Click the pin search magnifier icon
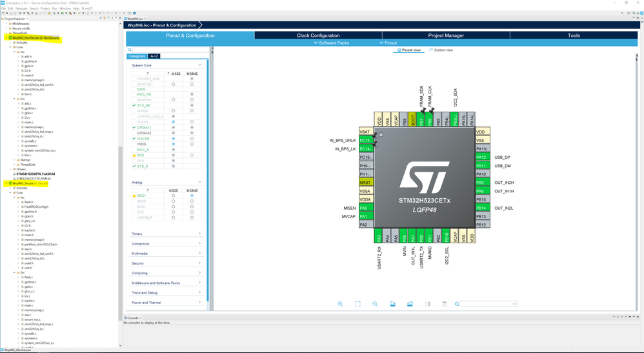The height and width of the screenshot is (353, 644). click(x=457, y=304)
